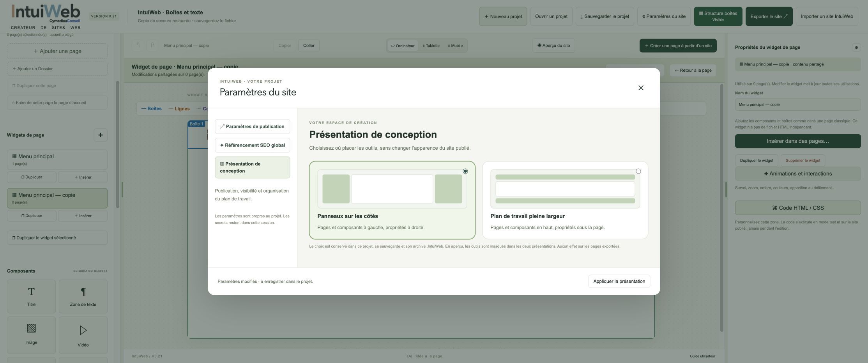Add the Vidéo component

pos(83,335)
